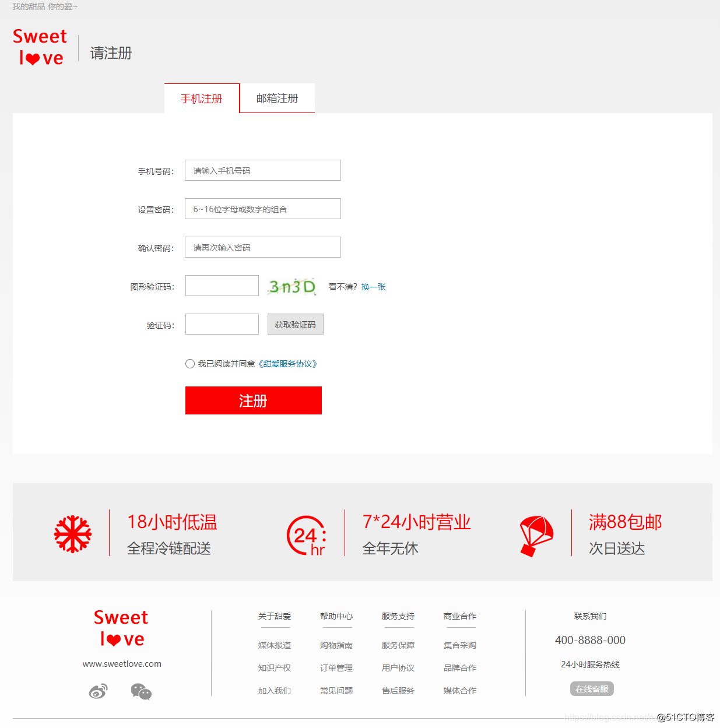Viewport: 720px width, 728px height.
Task: Open the WeChat icon in footer
Action: pyautogui.click(x=142, y=692)
